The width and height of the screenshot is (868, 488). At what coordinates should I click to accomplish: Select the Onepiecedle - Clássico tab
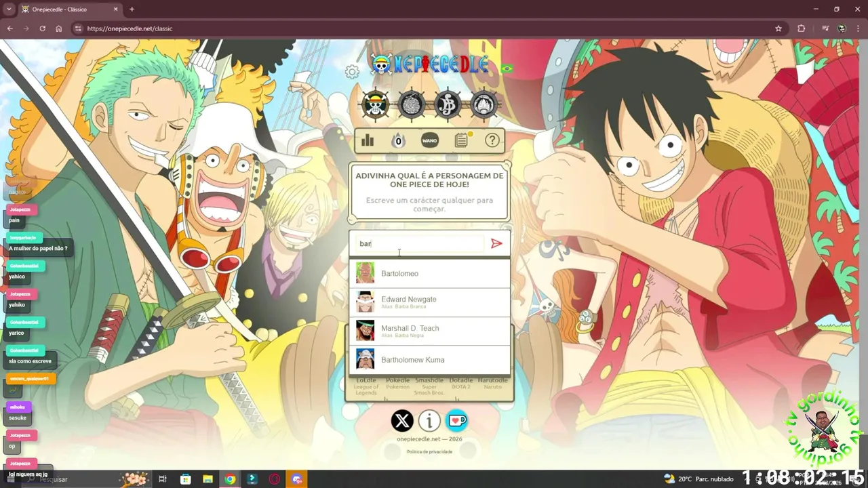[70, 9]
